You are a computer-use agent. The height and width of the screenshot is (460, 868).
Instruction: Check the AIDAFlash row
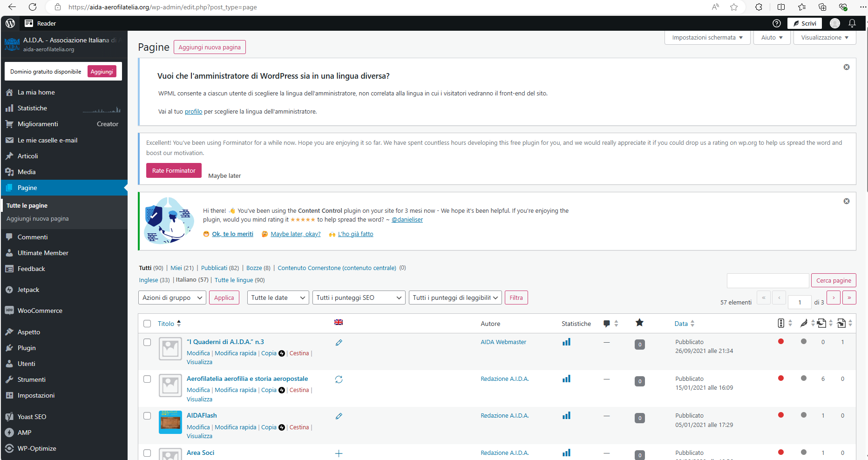click(147, 416)
